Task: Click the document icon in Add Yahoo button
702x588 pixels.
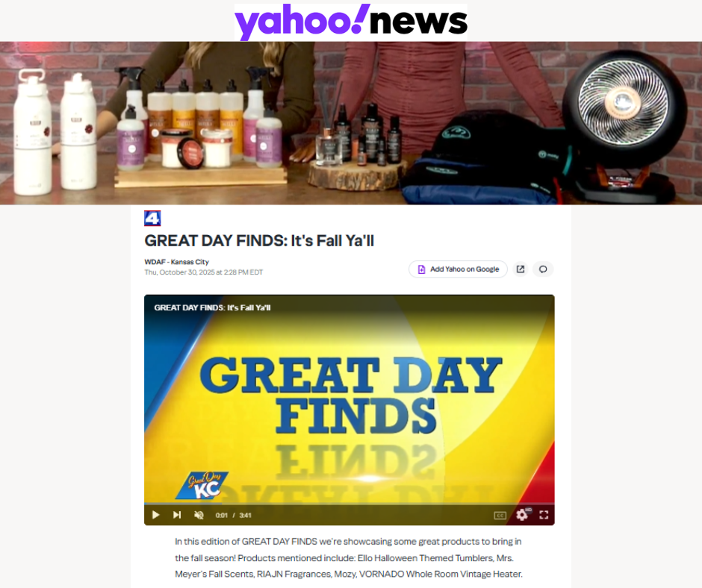Action: pos(421,269)
